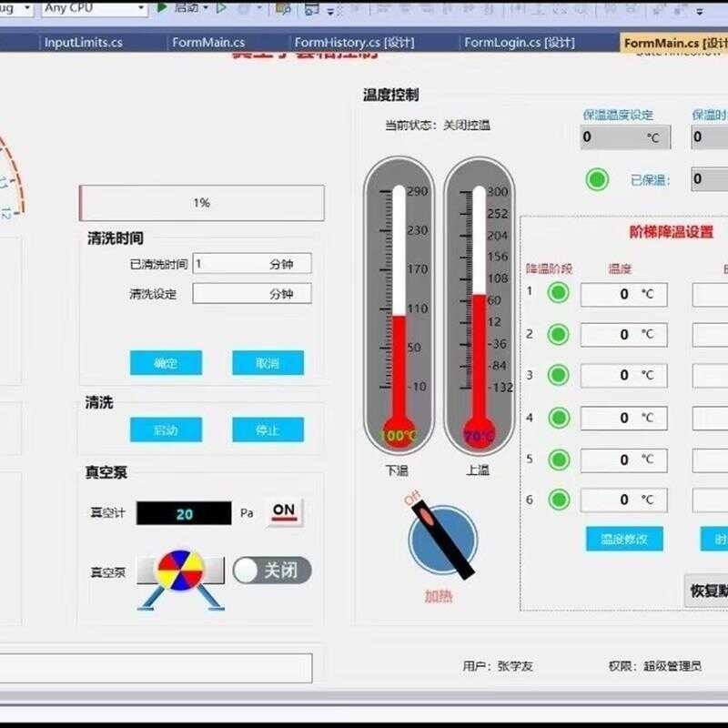Click the green lamp for cooling stage 3

(558, 375)
